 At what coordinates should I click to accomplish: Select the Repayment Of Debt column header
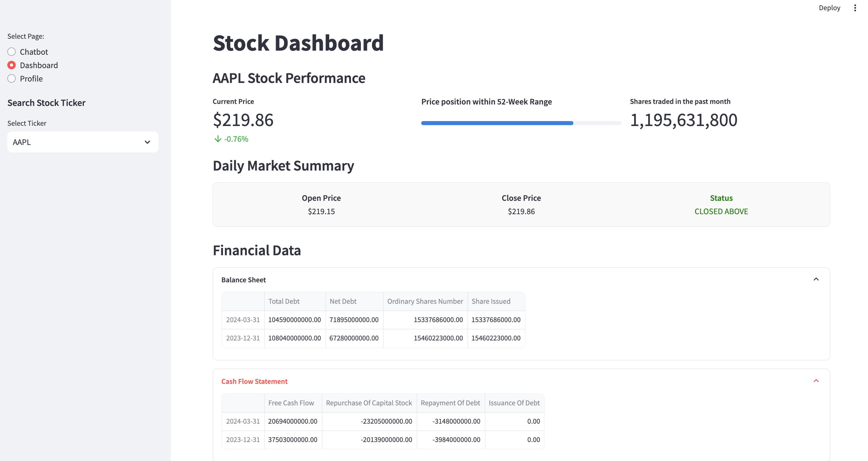point(450,403)
